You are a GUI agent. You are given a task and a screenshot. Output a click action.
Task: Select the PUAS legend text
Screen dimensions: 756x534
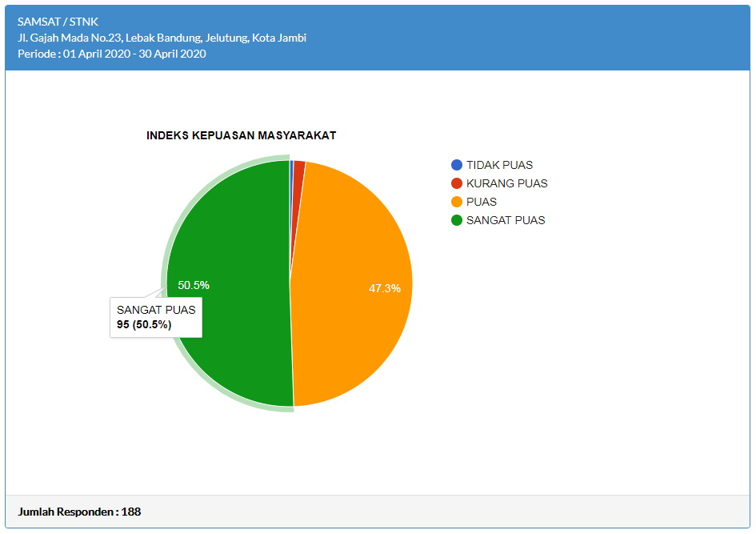click(x=482, y=202)
